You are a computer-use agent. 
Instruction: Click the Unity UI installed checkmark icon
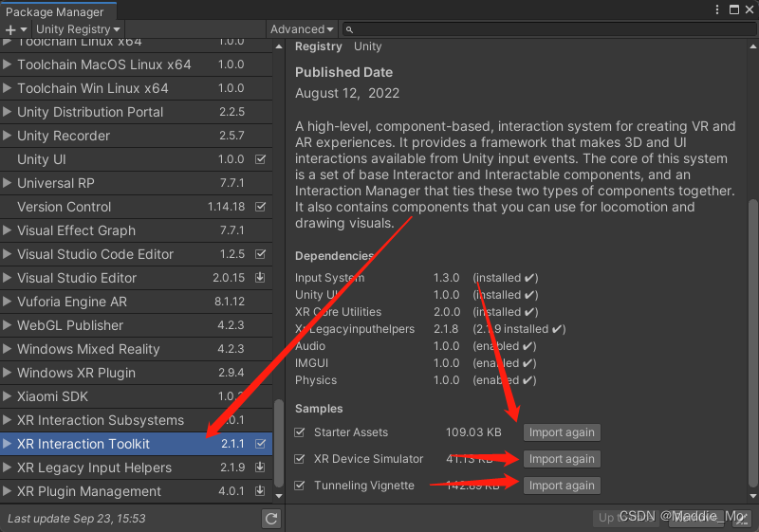260,159
